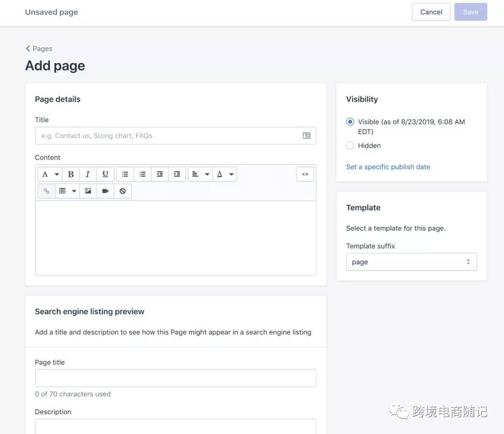The image size is (504, 434).
Task: Click the '0 of 70 characters used' text
Action: tap(73, 394)
